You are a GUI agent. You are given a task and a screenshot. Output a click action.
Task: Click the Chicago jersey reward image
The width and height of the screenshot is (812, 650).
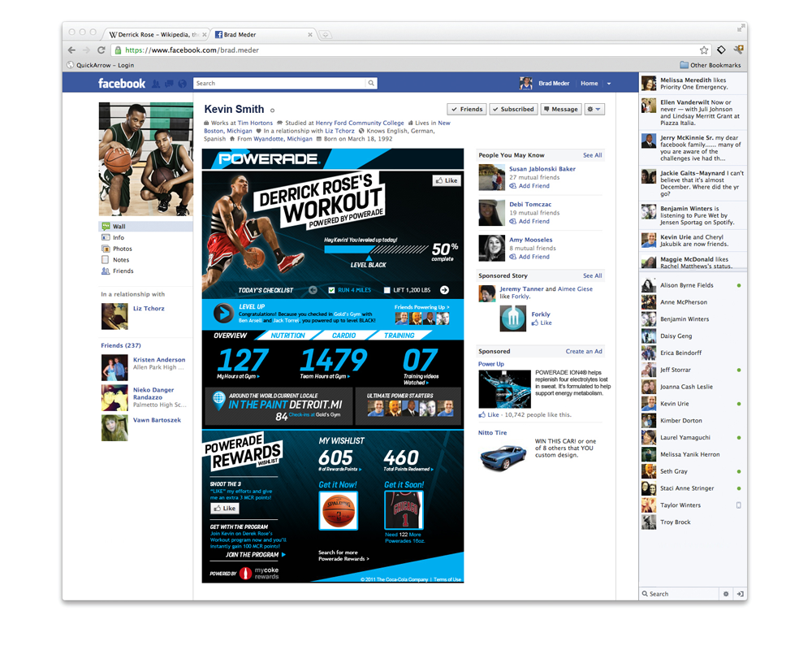404,510
